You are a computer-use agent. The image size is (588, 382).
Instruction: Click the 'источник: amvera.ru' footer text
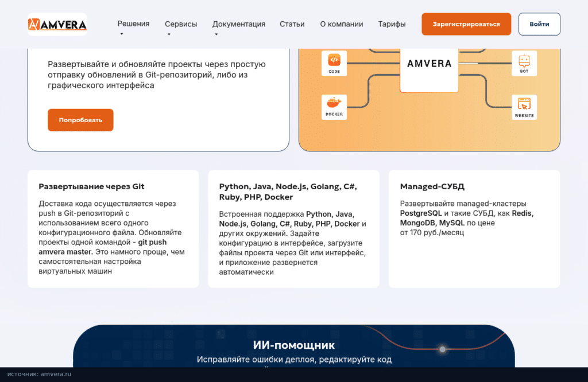39,374
